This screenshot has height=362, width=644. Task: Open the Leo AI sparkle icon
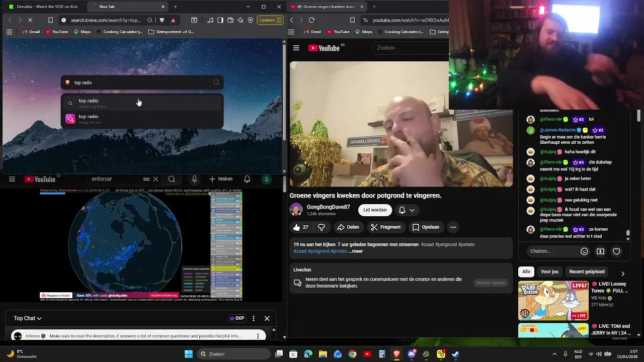[240, 20]
